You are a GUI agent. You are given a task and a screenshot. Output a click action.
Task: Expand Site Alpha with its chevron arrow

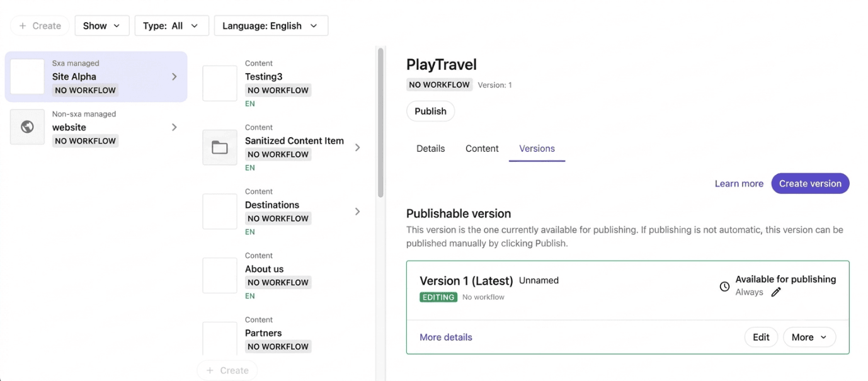[x=174, y=77]
